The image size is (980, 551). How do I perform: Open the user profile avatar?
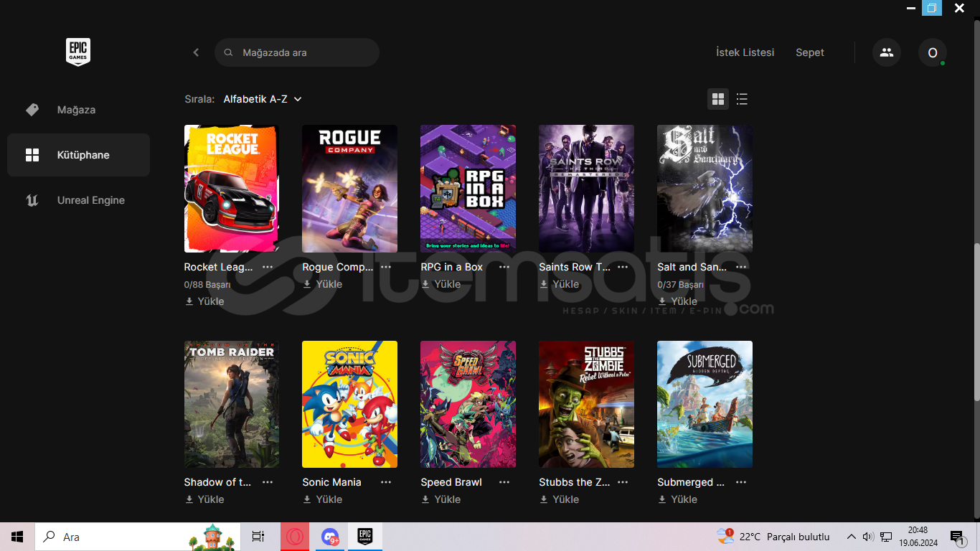click(x=932, y=52)
